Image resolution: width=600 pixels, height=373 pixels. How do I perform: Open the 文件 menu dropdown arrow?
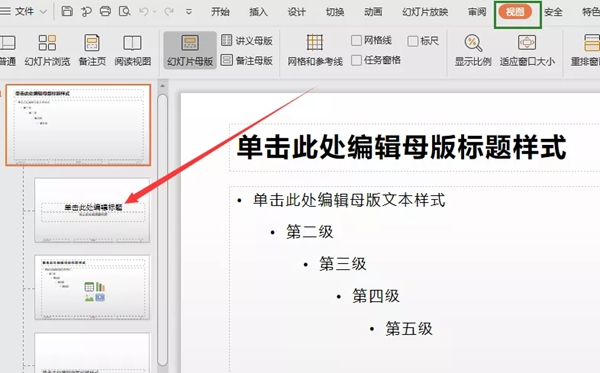pos(43,12)
